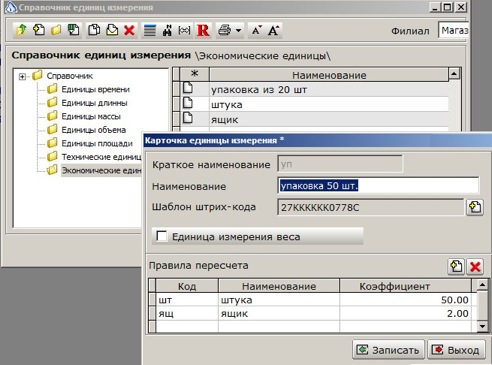Select Единицы времени folder in tree
Image resolution: width=492 pixels, height=365 pixels.
(x=95, y=89)
